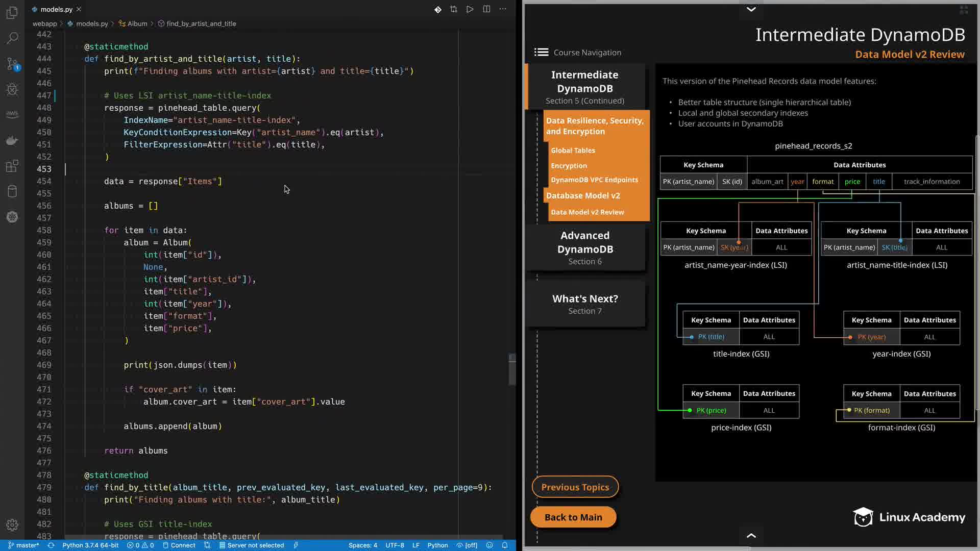Open the Search view icon
The image size is (980, 551).
tap(12, 38)
